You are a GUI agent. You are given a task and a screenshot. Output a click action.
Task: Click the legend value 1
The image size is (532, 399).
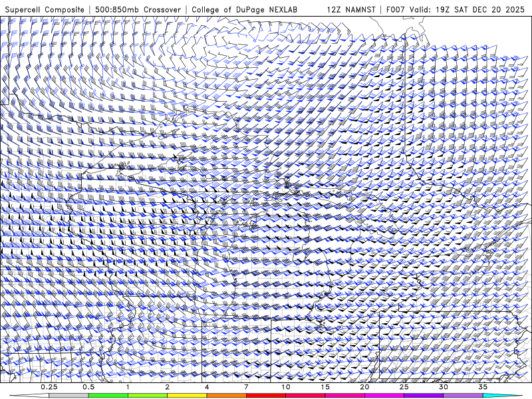tap(128, 387)
